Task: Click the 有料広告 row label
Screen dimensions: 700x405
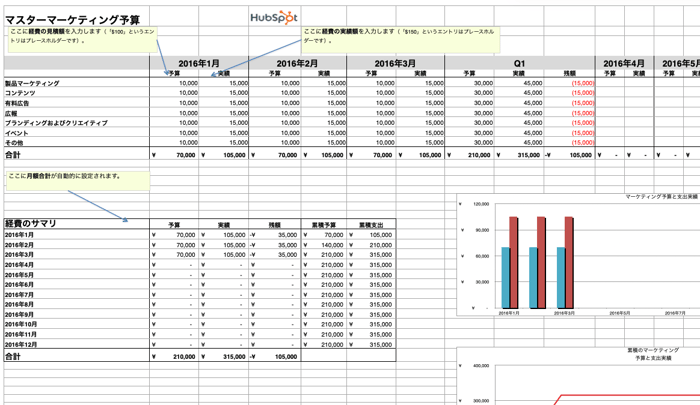Action: [17, 103]
